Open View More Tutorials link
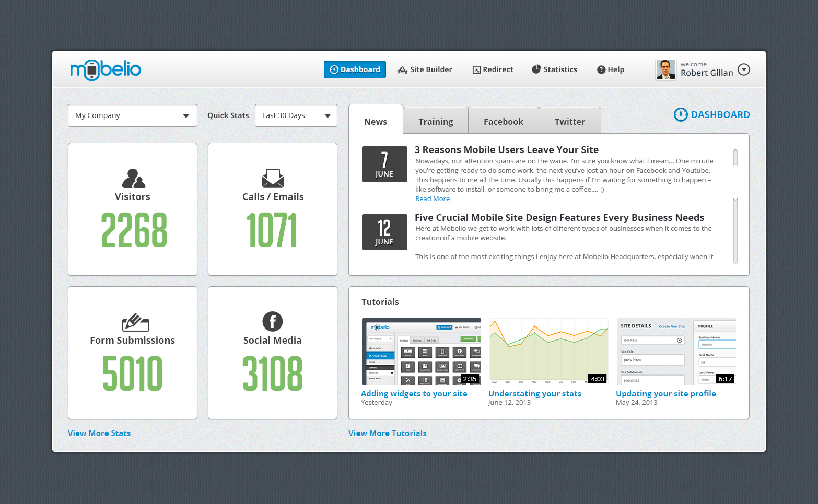Viewport: 818px width, 504px height. coord(387,433)
